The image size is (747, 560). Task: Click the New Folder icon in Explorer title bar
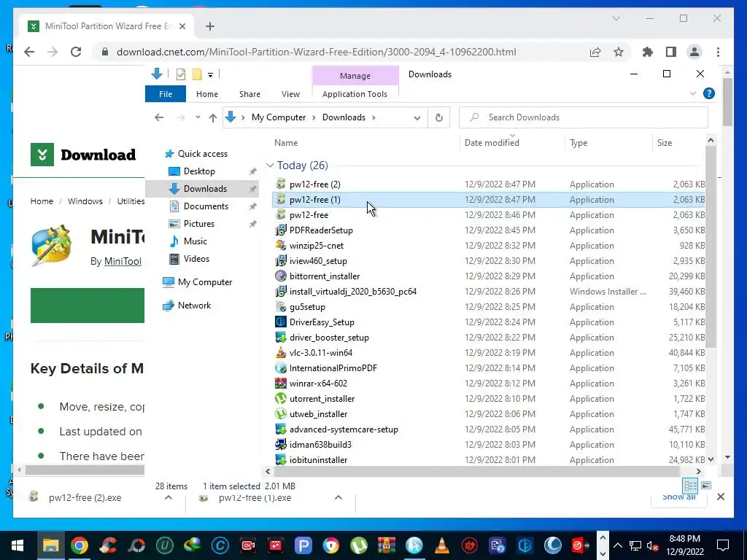click(x=197, y=74)
